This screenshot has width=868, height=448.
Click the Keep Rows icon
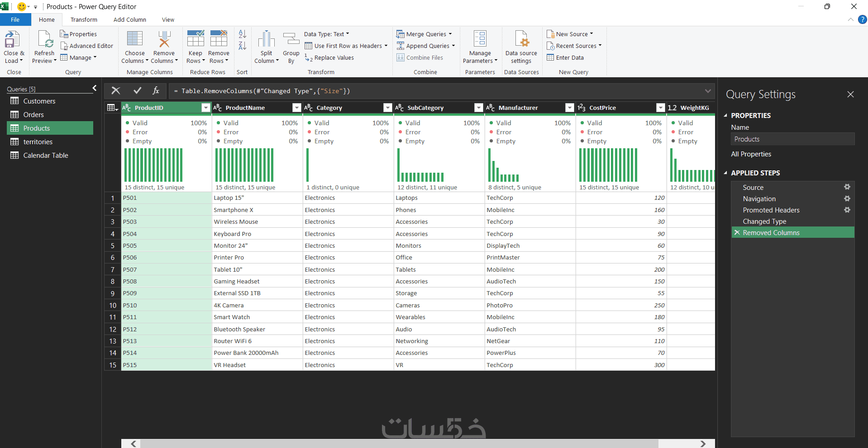tap(196, 38)
